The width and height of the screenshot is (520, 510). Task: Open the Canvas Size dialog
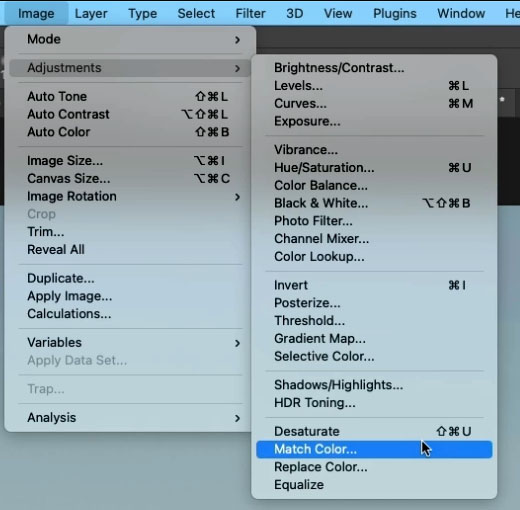[130, 178]
